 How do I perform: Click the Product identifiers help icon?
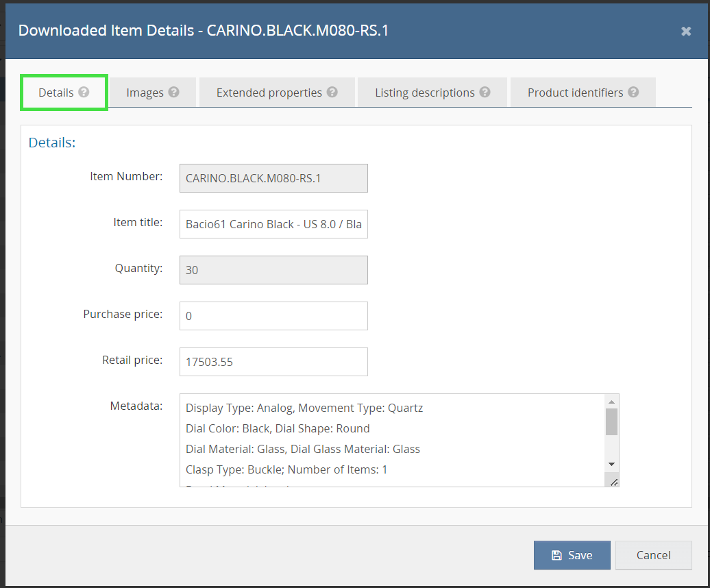633,92
